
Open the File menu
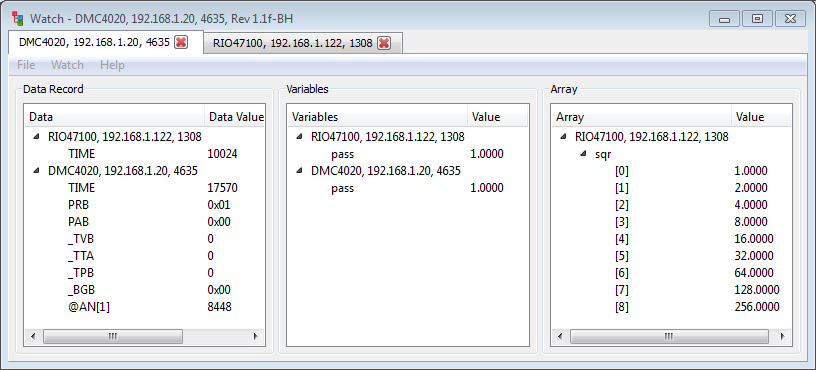26,65
